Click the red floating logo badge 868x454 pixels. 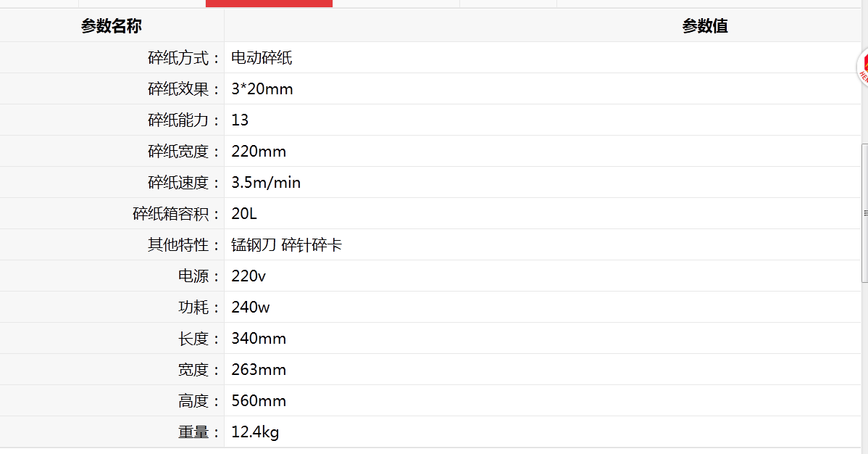coord(862,67)
